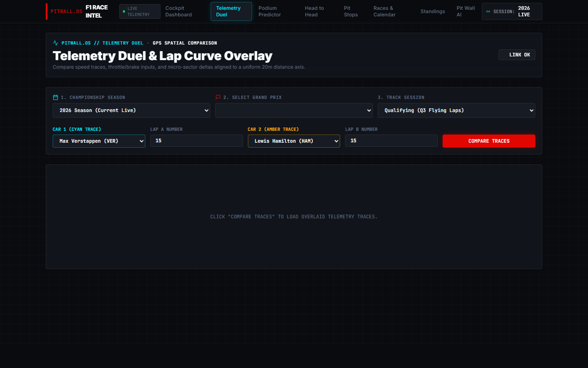Open the Track Session dropdown
Viewport: 588px width, 368px height.
click(457, 110)
